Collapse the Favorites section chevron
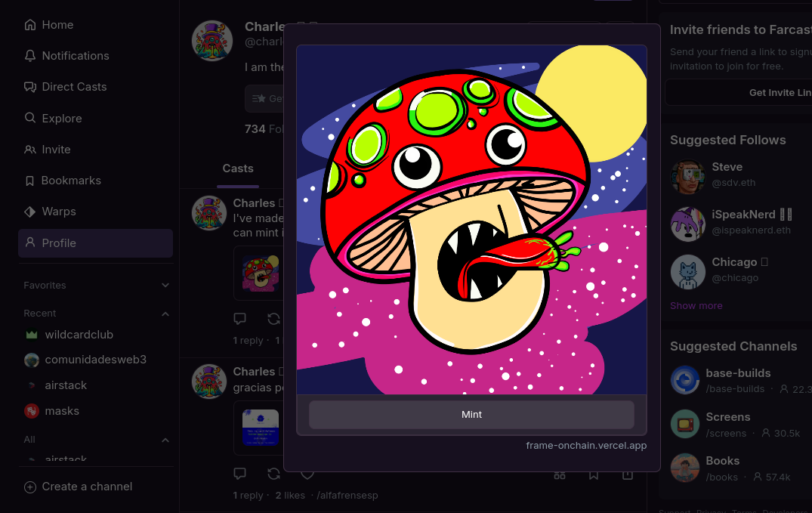The height and width of the screenshot is (513, 812). coord(165,285)
